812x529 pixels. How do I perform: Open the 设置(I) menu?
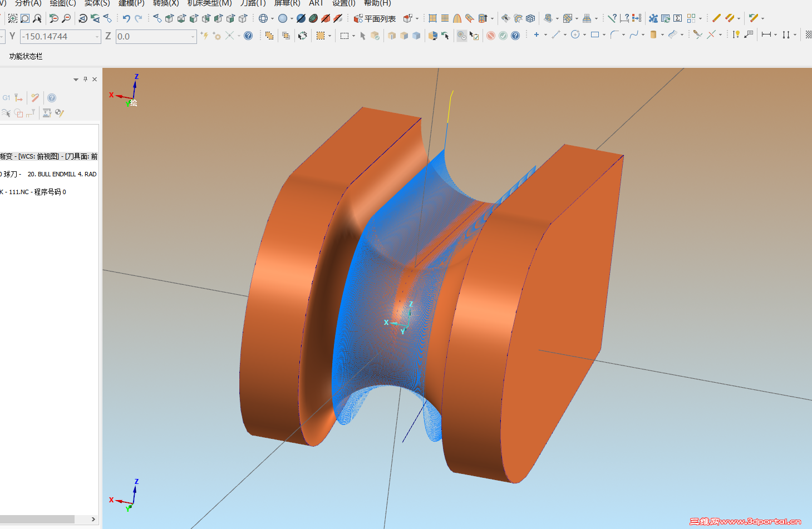pos(344,3)
